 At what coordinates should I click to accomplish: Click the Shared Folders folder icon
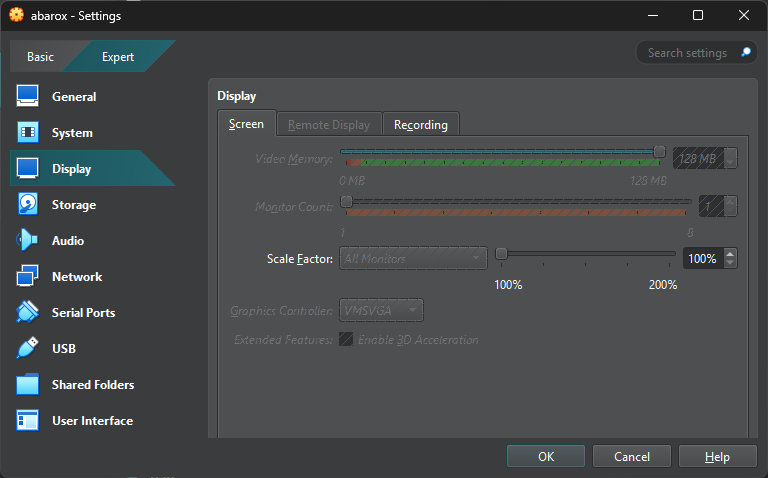(x=27, y=384)
